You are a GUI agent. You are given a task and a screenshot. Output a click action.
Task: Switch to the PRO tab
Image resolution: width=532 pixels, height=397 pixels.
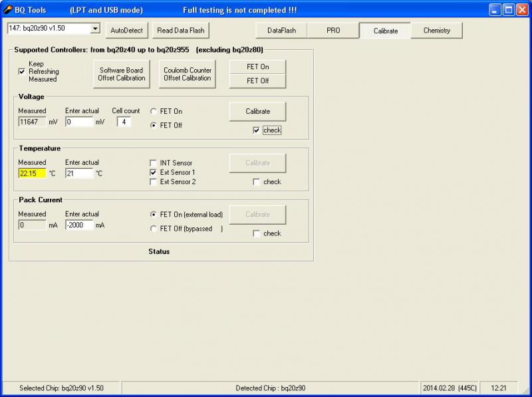pyautogui.click(x=333, y=31)
